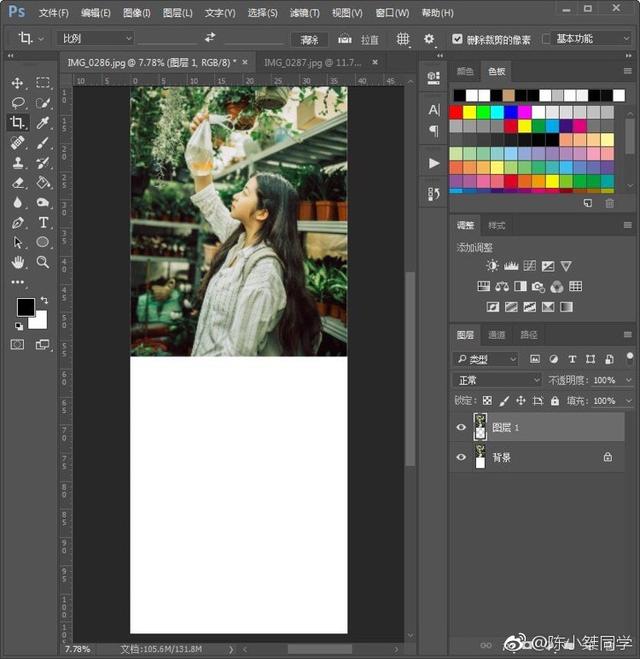Hide the 背景 layer visibility eye
This screenshot has width=640, height=659.
point(461,457)
